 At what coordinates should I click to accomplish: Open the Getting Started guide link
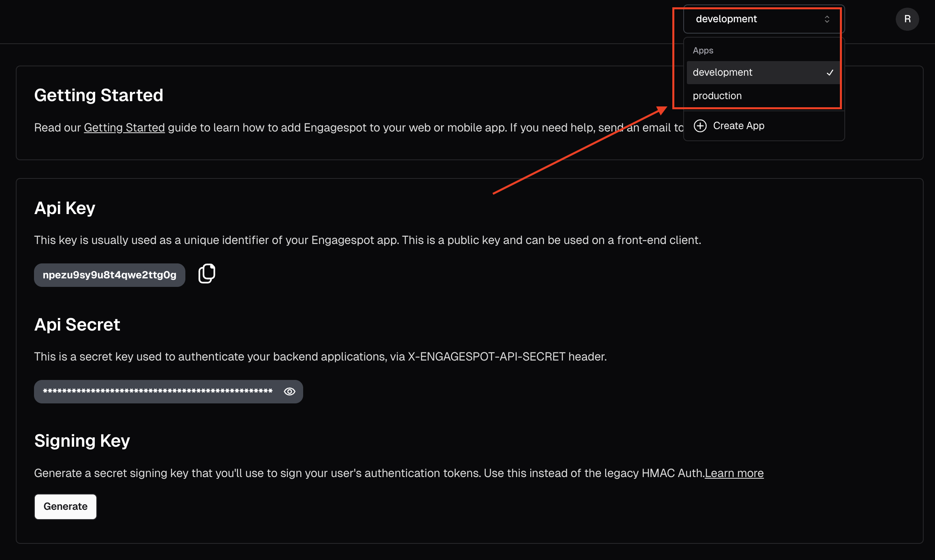pos(124,127)
